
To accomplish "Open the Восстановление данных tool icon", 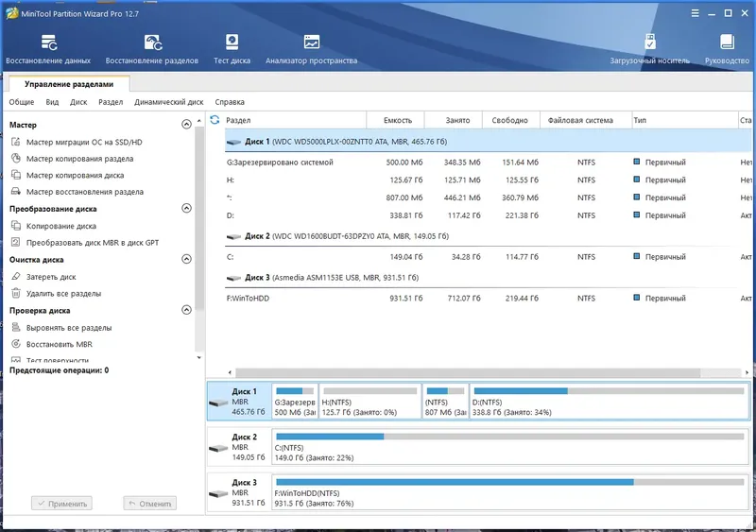I will click(47, 43).
